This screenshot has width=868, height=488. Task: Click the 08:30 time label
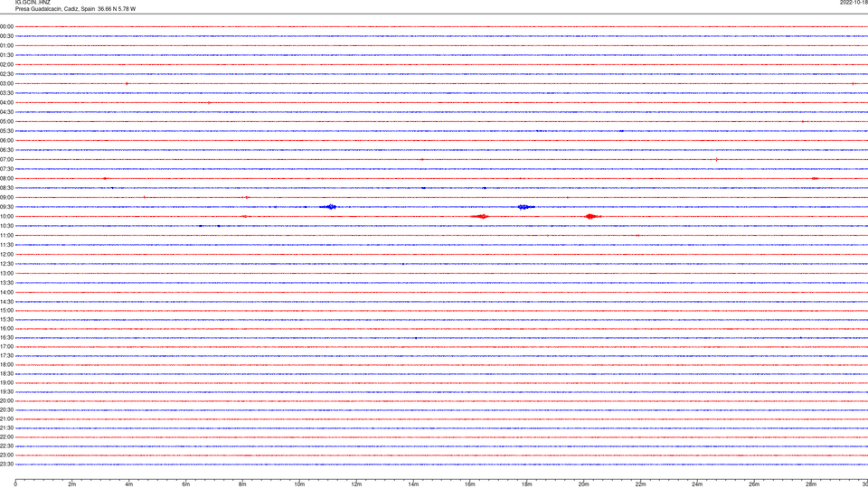coord(6,188)
